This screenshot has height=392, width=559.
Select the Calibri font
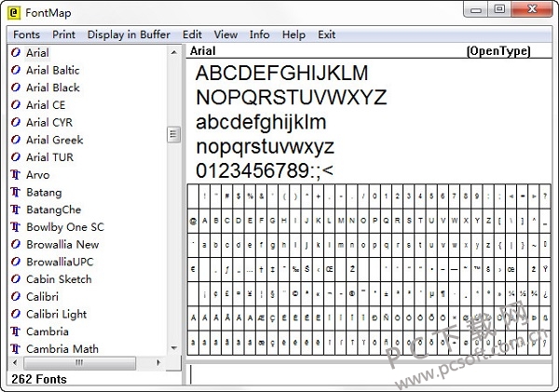(x=42, y=296)
